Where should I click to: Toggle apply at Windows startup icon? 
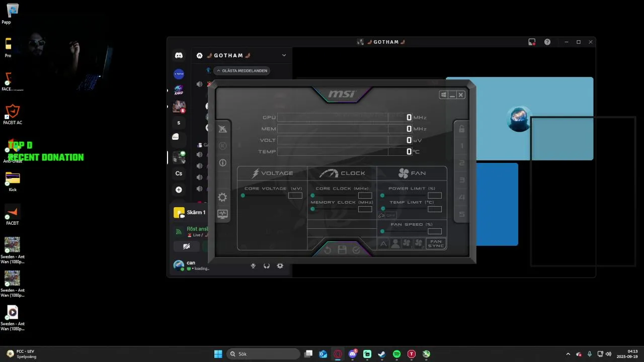(443, 95)
